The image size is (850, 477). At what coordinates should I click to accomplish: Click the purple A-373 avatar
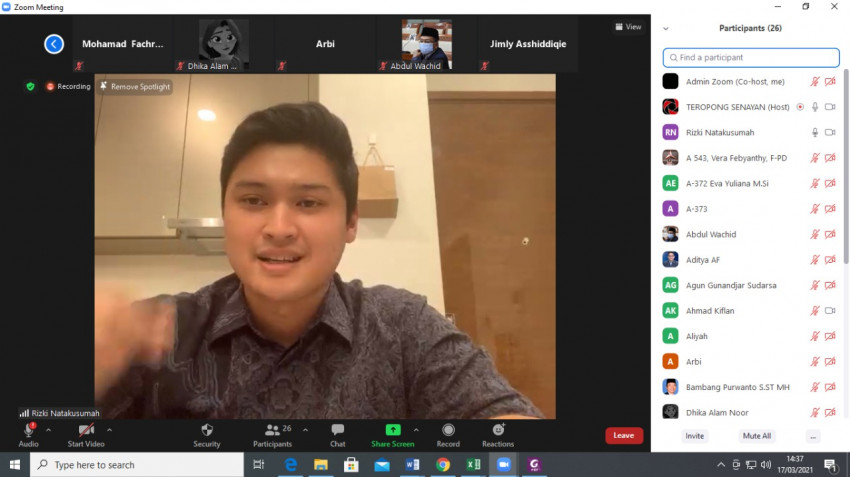coord(671,209)
